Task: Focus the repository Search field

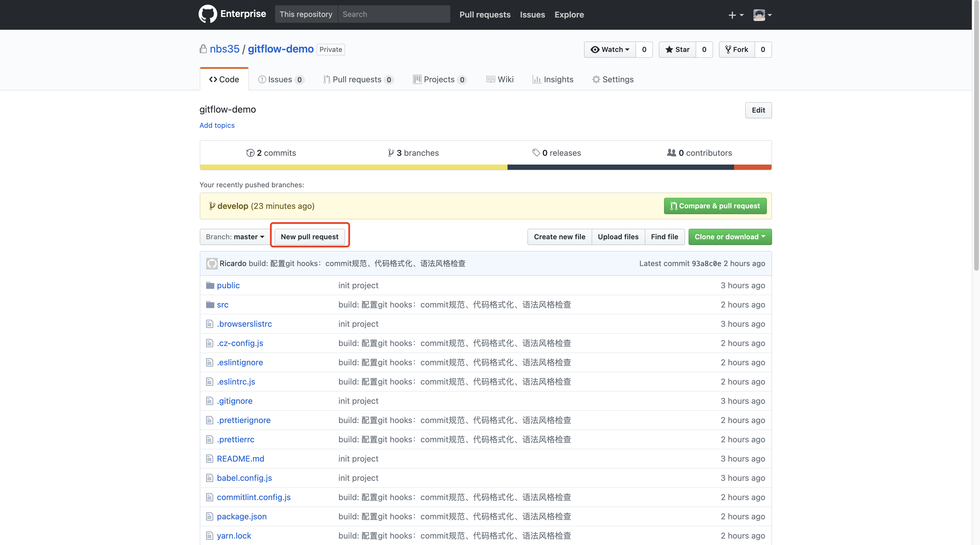Action: coord(394,14)
